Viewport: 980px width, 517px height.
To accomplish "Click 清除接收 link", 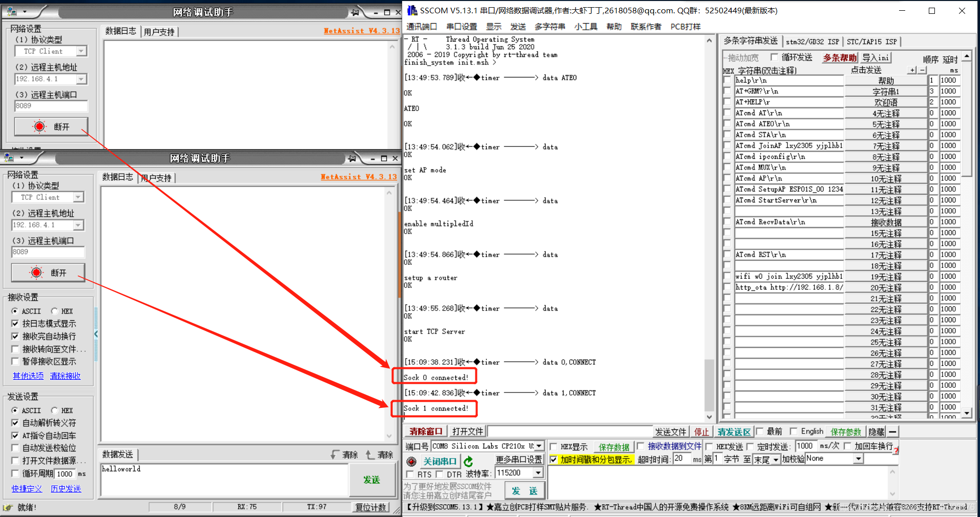I will [65, 376].
